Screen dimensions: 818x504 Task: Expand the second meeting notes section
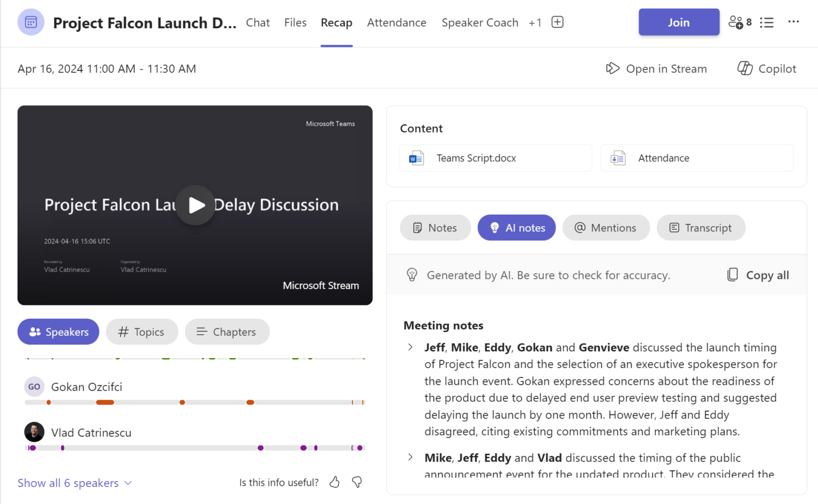coord(410,457)
